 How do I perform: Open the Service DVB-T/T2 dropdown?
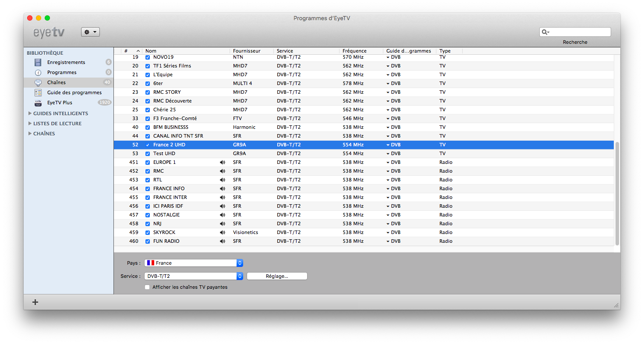click(x=193, y=276)
